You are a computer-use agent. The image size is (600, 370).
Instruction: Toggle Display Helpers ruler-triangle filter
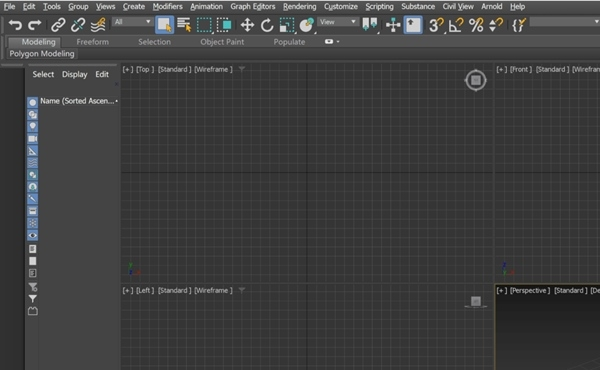33,151
